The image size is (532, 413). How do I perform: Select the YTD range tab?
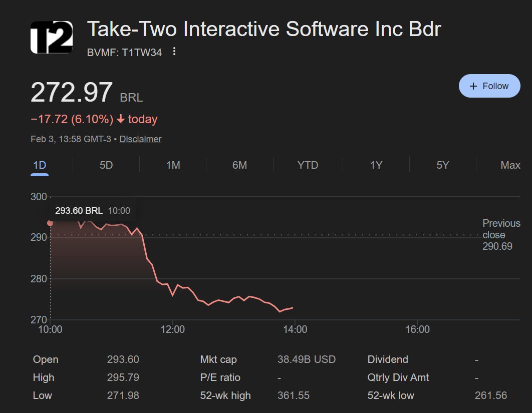(x=308, y=165)
